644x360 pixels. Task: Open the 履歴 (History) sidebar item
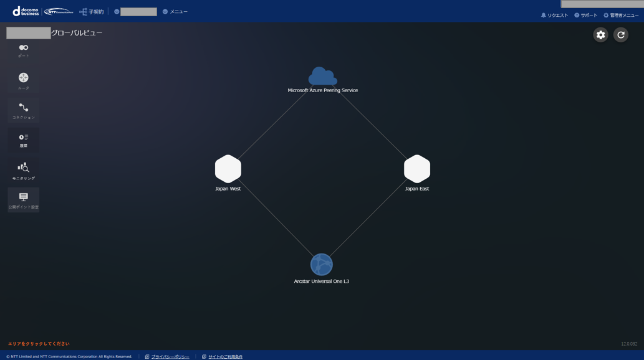click(24, 140)
